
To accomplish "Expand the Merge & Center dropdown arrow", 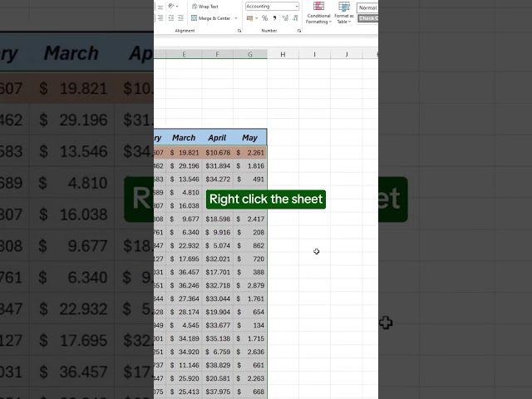I will point(236,18).
